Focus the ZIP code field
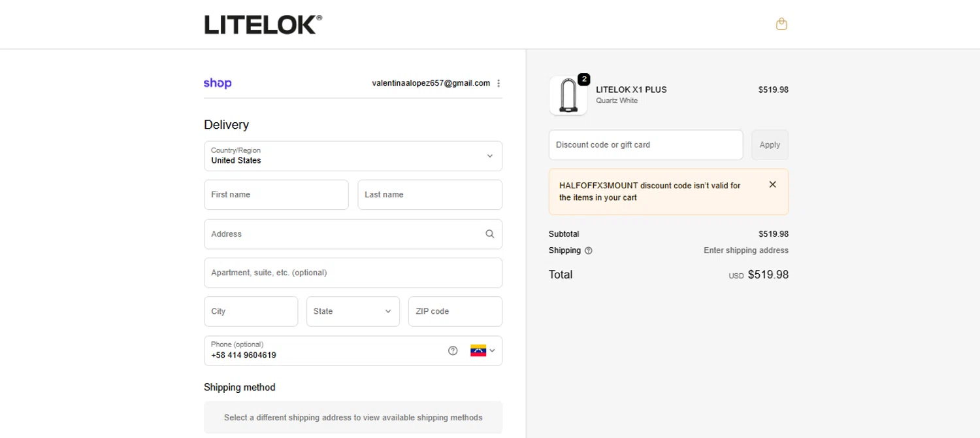This screenshot has height=438, width=980. [x=455, y=311]
